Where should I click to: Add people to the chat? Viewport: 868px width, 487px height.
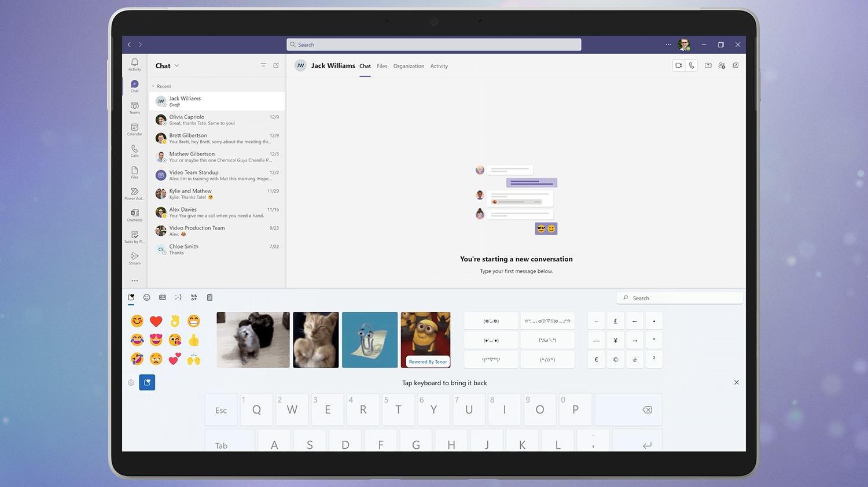click(x=722, y=66)
